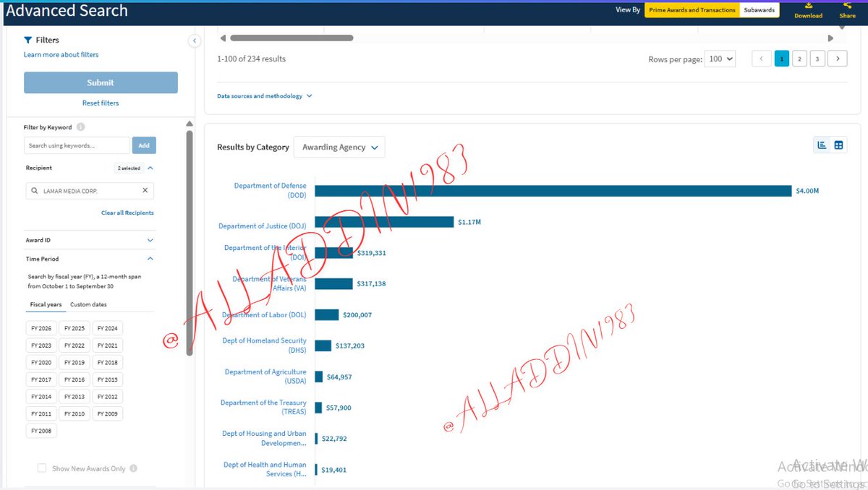The width and height of the screenshot is (868, 490).
Task: Open Department of Labor (DOL) link
Action: pos(264,315)
